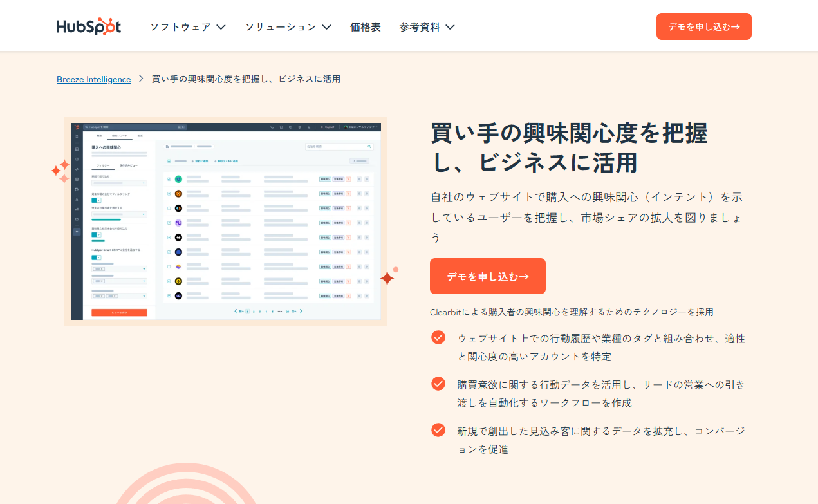
Task: Select the highlighted sidebar icon at the bottom
Action: click(77, 232)
